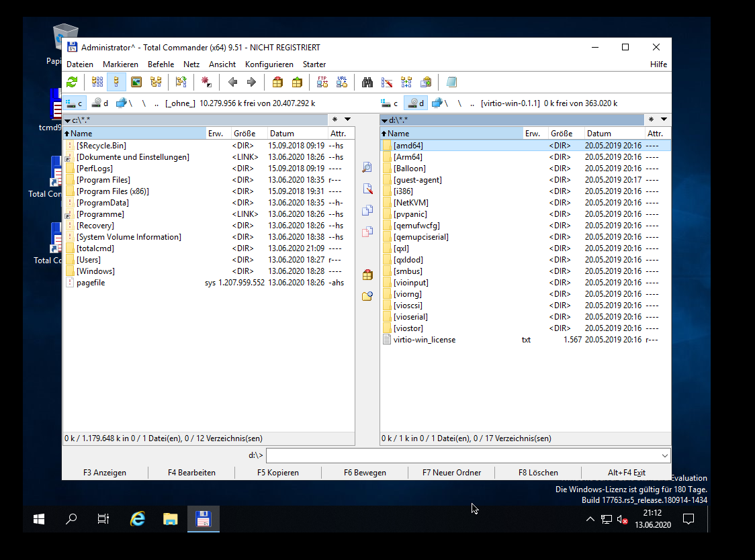Click the URL new connection icon
755x560 pixels.
point(342,82)
